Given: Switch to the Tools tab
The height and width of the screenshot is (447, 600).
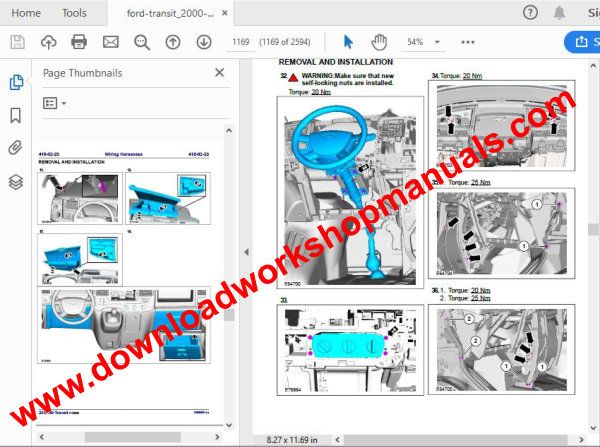Looking at the screenshot, I should click(x=74, y=13).
